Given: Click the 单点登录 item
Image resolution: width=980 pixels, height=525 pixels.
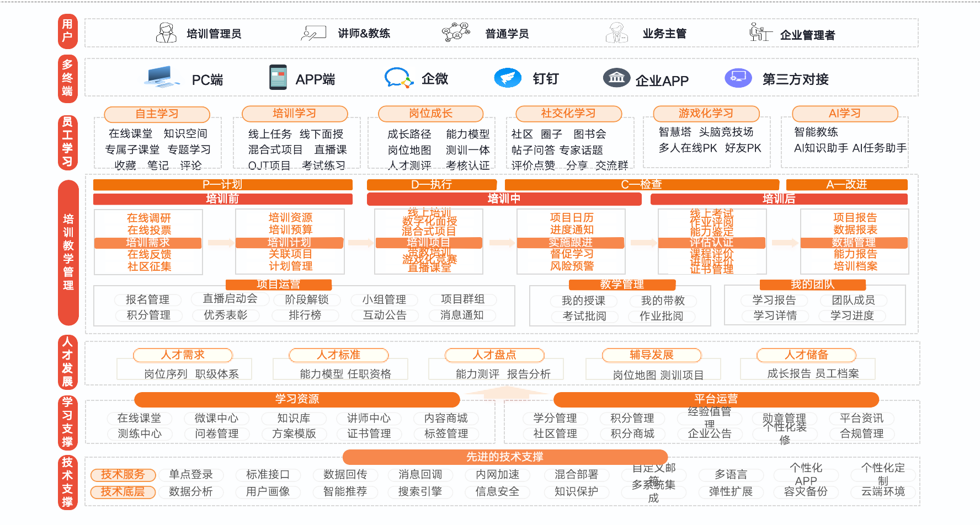Looking at the screenshot, I should (191, 475).
